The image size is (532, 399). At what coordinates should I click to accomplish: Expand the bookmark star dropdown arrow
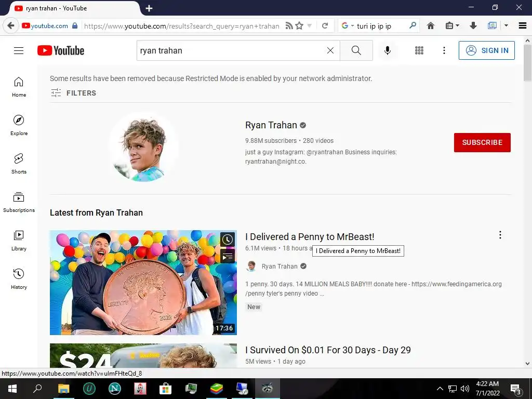point(310,26)
